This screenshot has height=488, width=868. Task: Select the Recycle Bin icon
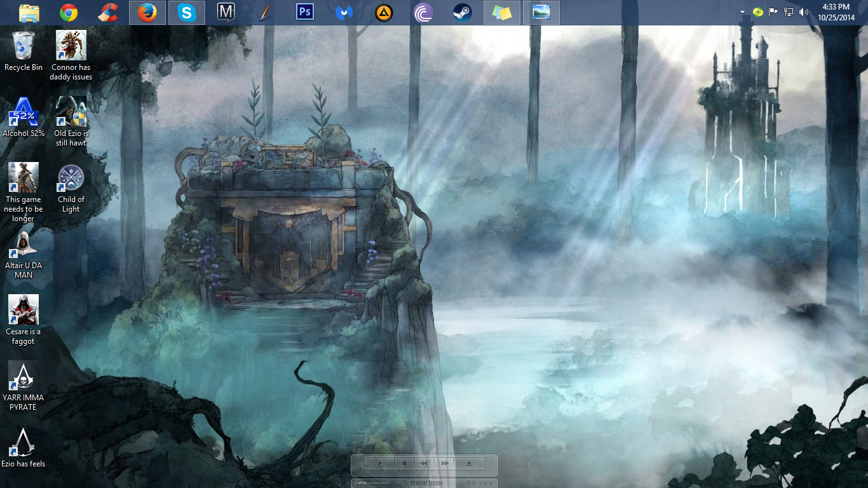(x=24, y=51)
